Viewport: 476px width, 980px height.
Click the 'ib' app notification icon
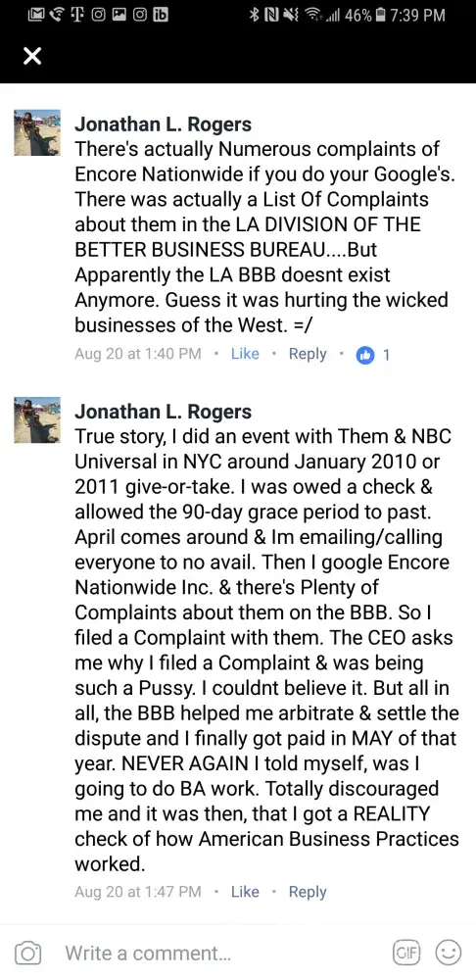[160, 15]
